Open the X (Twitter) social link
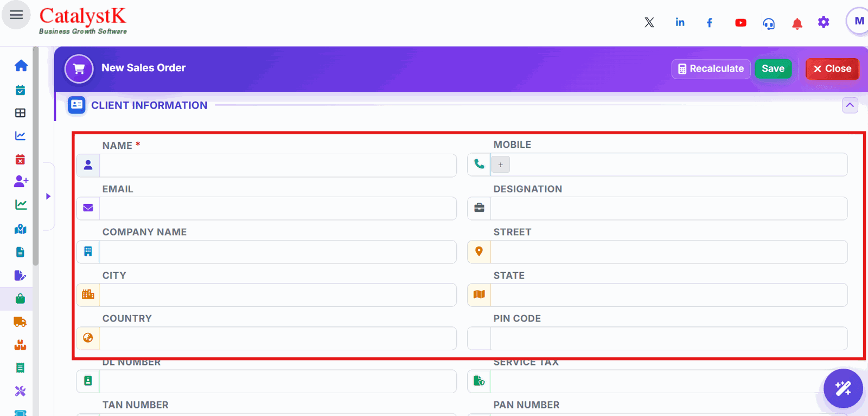 (x=649, y=22)
